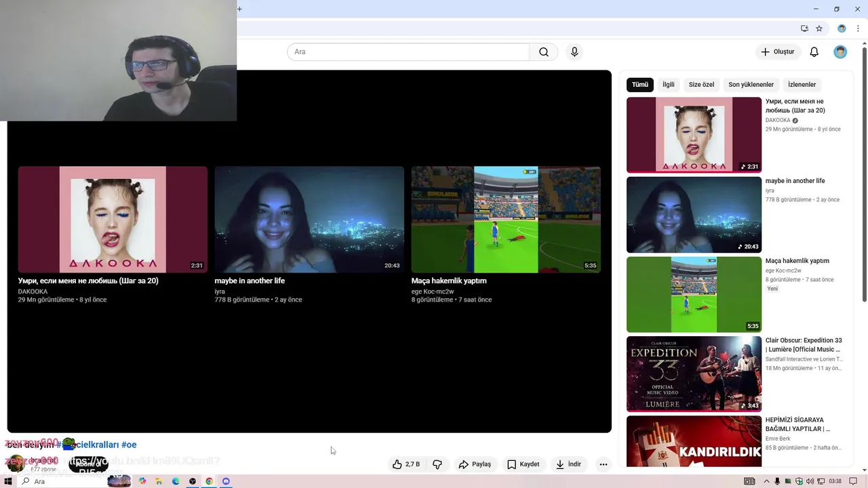
Task: Switch to Chrome on the taskbar
Action: [x=209, y=481]
